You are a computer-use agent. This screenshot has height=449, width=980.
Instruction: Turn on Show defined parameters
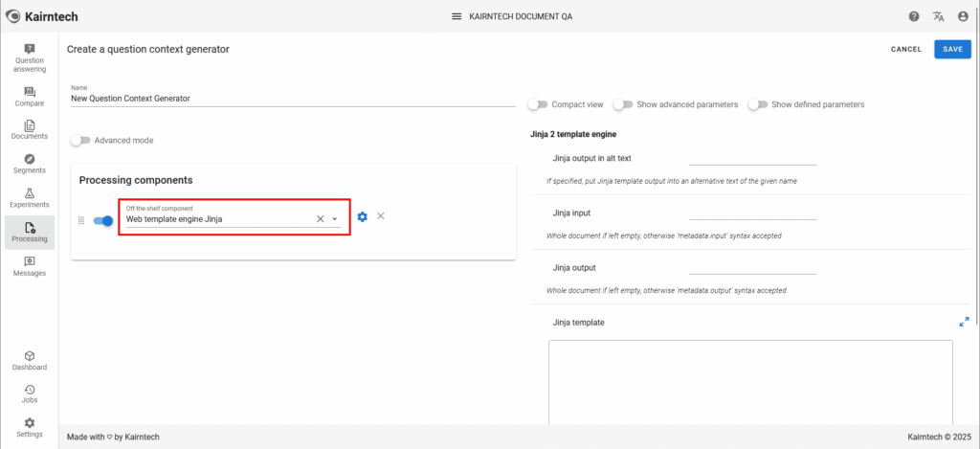coord(758,104)
